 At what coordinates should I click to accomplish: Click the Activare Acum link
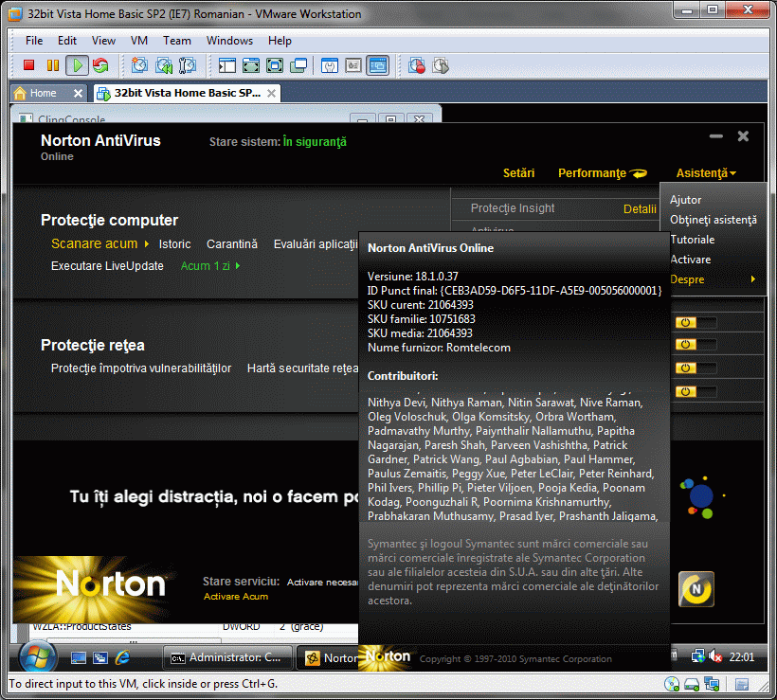pos(236,597)
